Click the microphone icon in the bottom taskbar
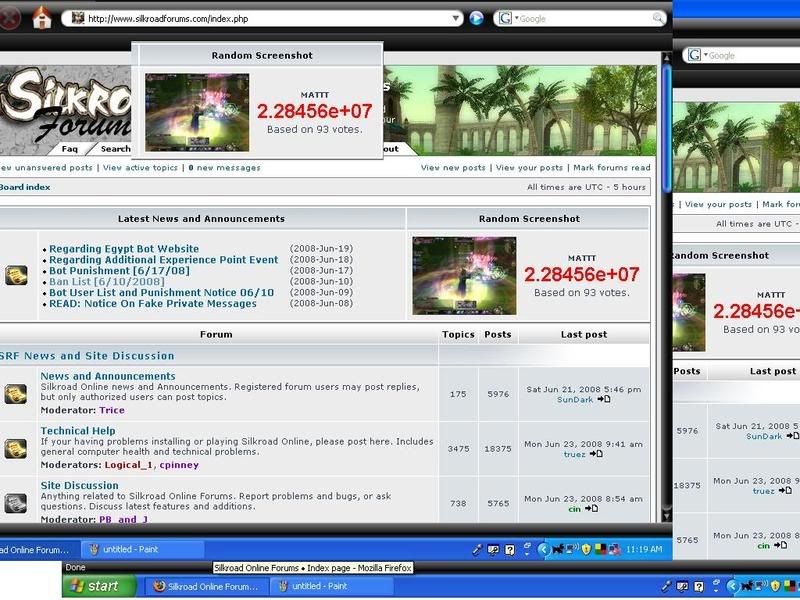 click(x=666, y=586)
